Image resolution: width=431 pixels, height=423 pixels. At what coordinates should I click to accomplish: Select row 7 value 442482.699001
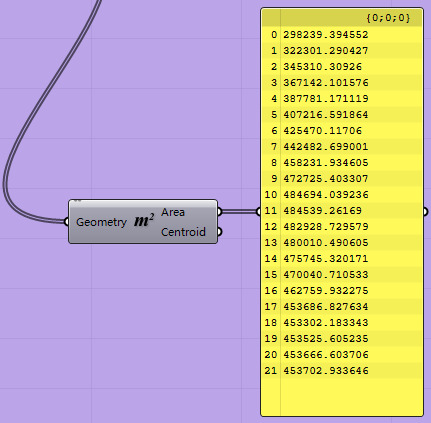pos(326,147)
